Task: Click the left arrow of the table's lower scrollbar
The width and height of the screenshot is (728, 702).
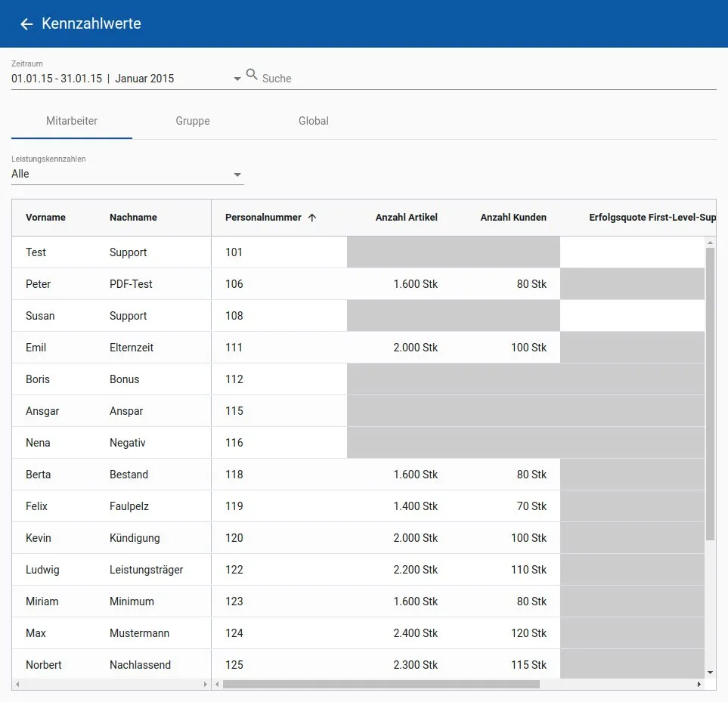Action: [x=217, y=684]
